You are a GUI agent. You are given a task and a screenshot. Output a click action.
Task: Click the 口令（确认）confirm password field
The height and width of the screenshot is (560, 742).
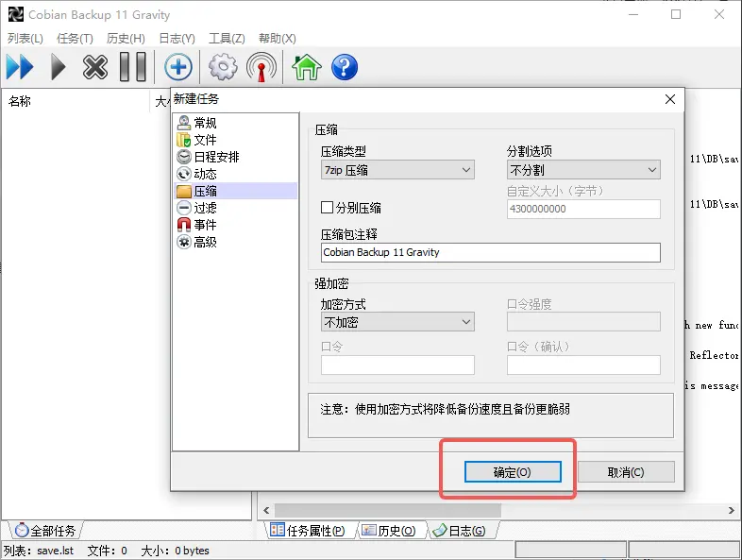coord(583,365)
